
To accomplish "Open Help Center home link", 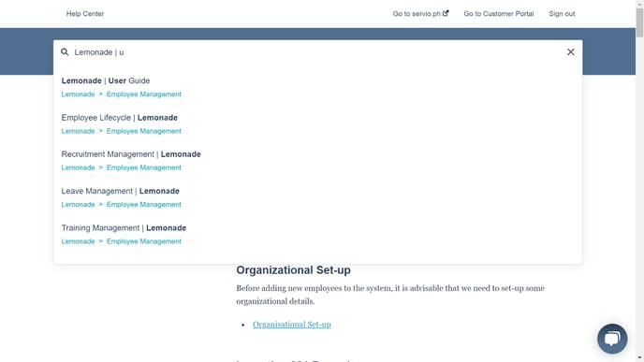I will tap(85, 13).
